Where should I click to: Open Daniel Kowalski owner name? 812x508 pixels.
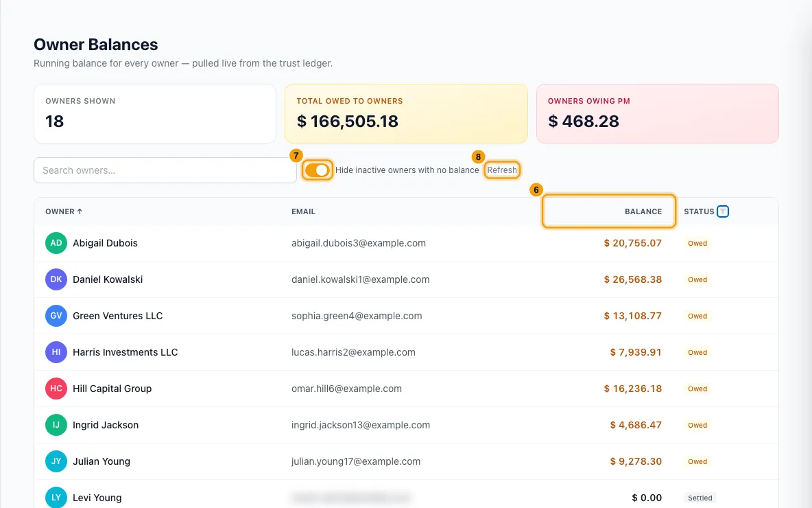108,279
